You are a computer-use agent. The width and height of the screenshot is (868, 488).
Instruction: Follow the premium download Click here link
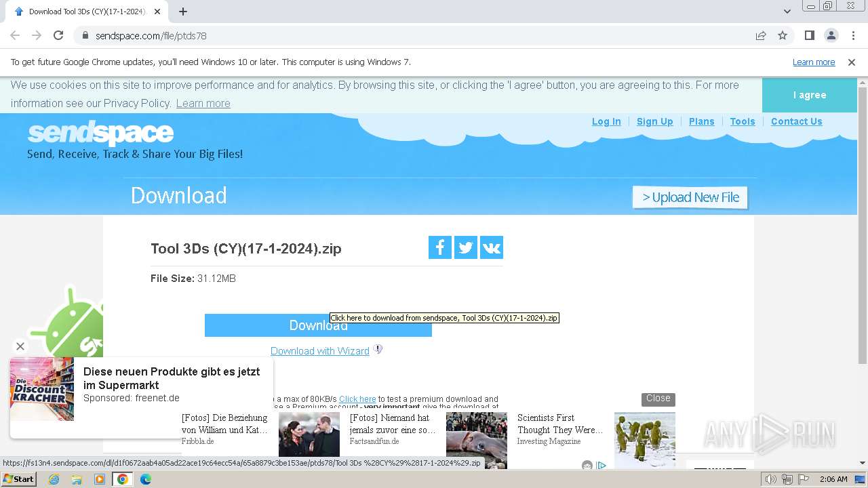pyautogui.click(x=357, y=399)
